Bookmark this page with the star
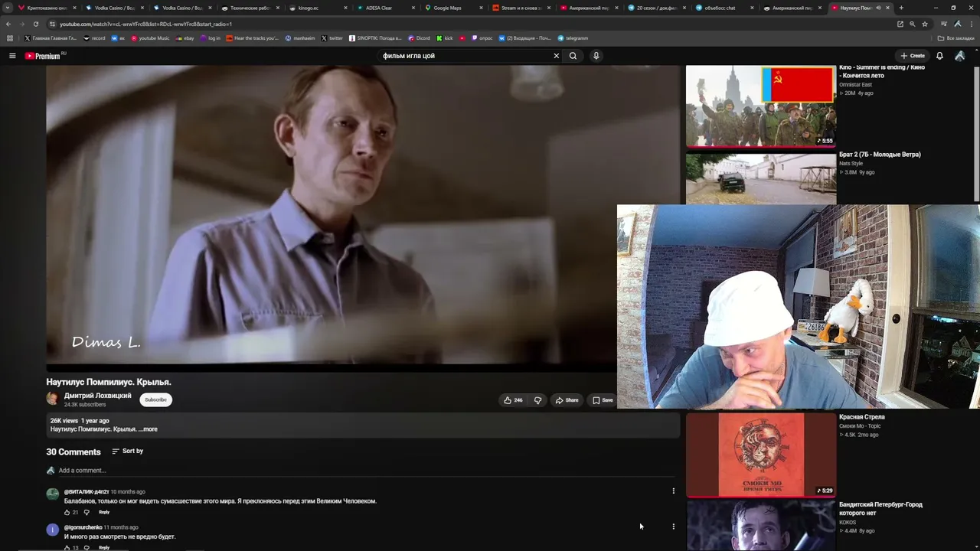This screenshot has height=551, width=980. (925, 24)
